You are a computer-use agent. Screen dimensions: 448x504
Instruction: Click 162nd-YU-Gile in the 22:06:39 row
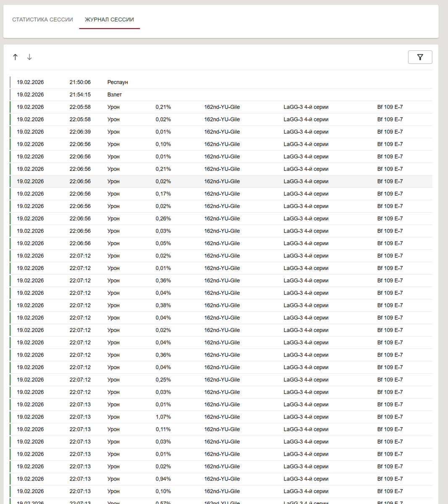pos(222,132)
